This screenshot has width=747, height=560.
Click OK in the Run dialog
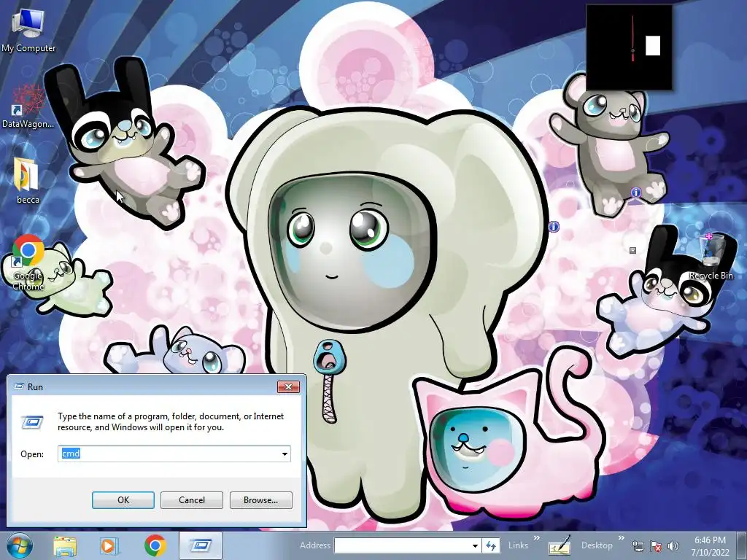123,500
